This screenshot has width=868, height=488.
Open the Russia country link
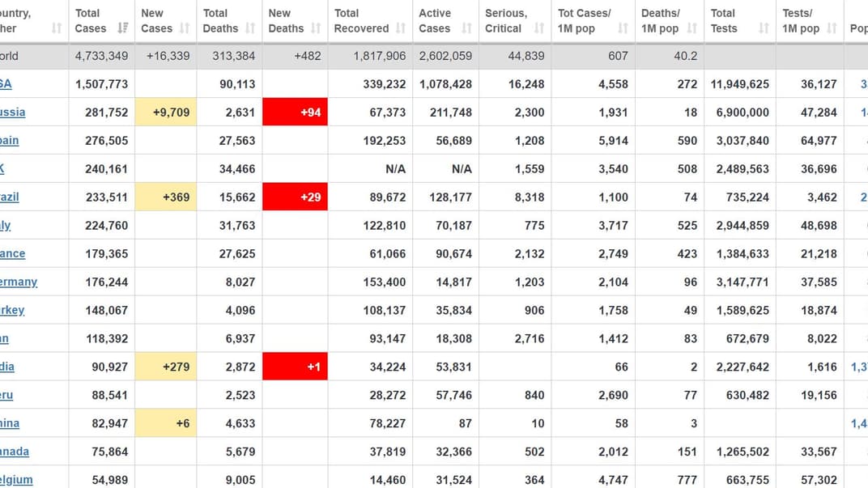pyautogui.click(x=13, y=112)
